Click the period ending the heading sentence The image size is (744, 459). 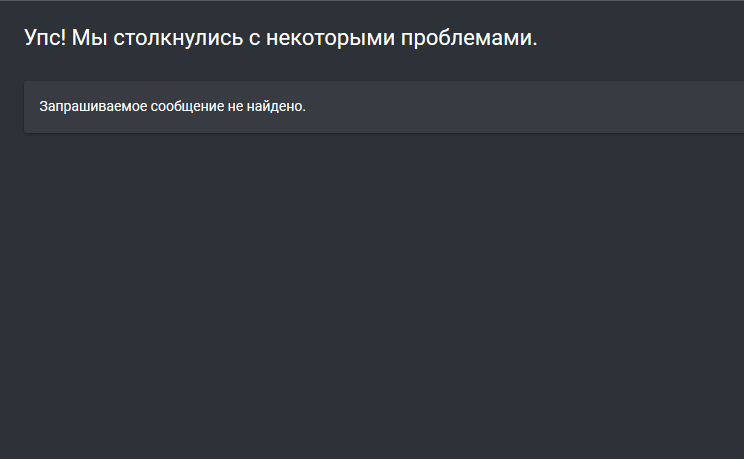pyautogui.click(x=535, y=45)
